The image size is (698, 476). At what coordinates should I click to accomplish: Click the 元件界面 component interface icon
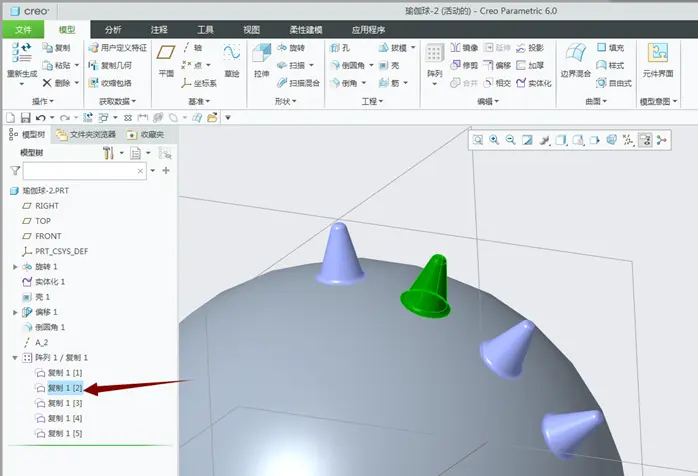coord(658,53)
